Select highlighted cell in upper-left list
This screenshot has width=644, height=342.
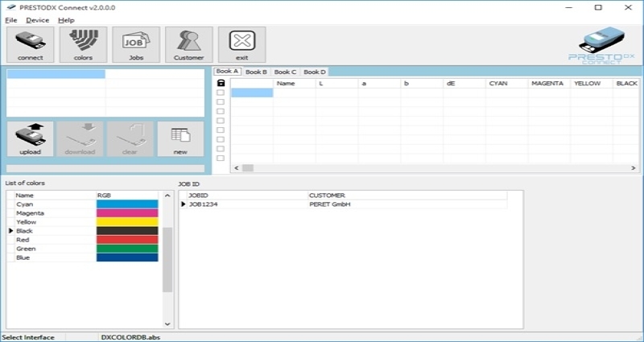coord(56,74)
